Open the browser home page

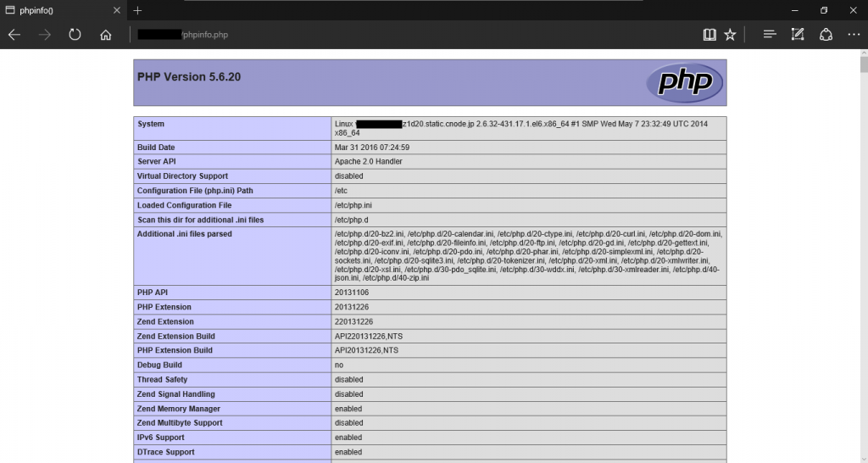106,35
